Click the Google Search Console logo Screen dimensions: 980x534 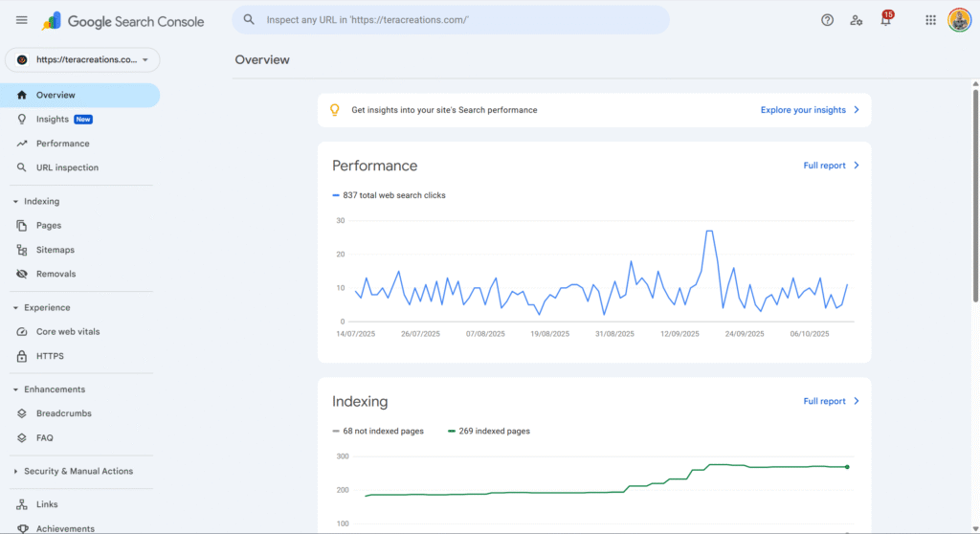[x=123, y=21]
